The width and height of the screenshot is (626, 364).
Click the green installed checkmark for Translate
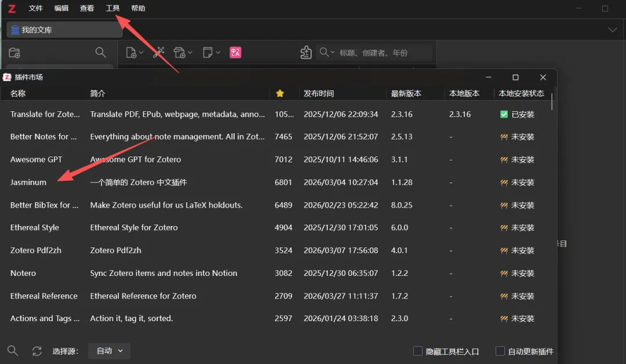[x=504, y=115]
